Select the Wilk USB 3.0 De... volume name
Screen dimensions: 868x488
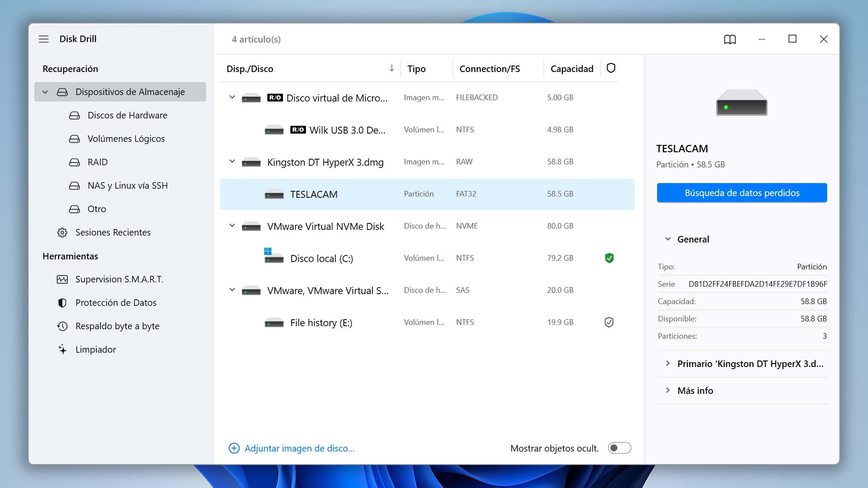point(347,130)
